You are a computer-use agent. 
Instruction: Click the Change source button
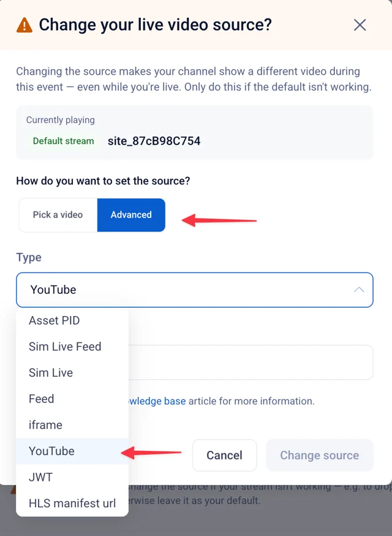pyautogui.click(x=320, y=455)
